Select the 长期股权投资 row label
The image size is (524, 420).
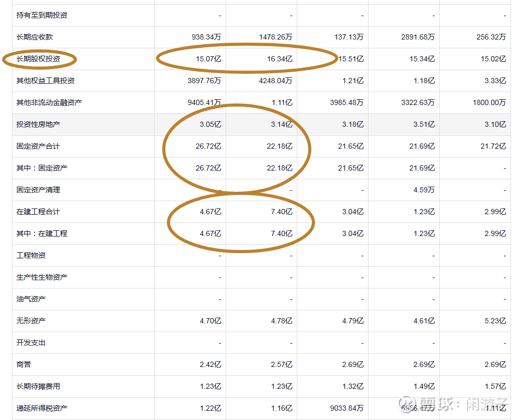click(x=38, y=59)
